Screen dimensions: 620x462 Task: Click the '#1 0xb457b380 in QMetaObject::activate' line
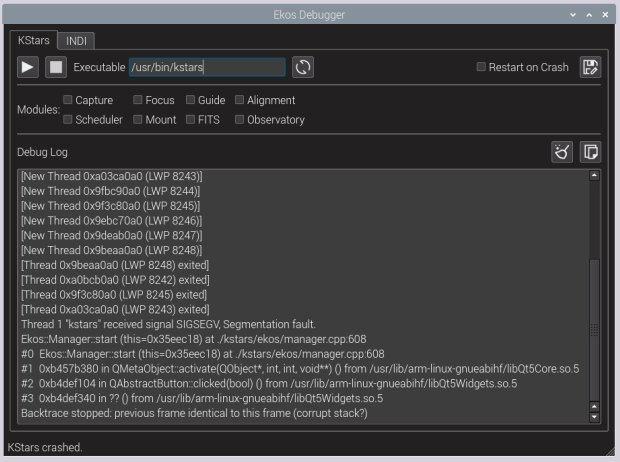pos(300,369)
